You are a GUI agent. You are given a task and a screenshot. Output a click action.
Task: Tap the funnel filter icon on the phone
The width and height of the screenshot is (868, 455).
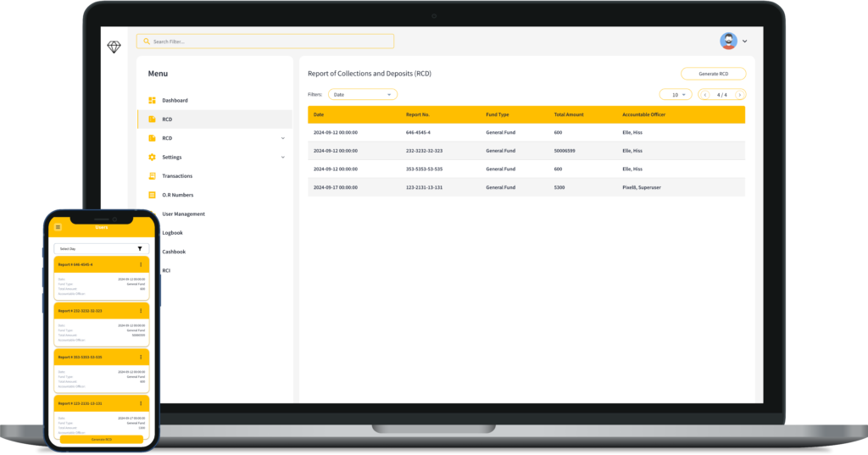(140, 249)
